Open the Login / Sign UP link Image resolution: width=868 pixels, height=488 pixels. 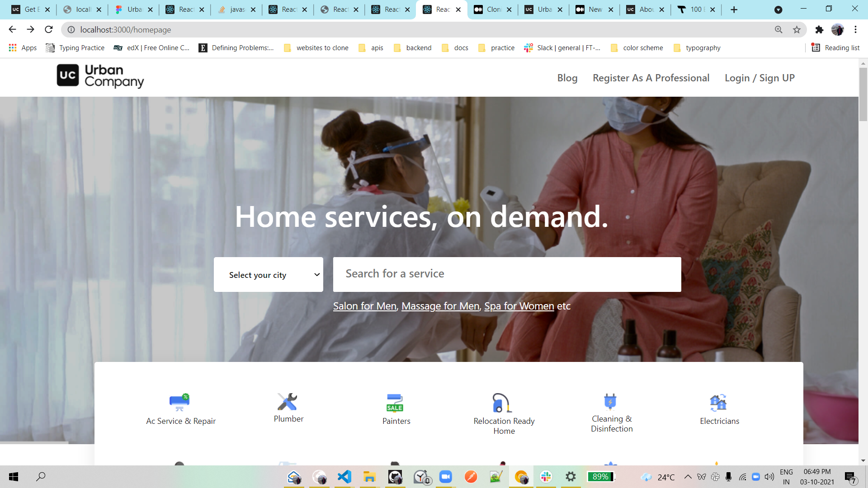[x=759, y=78]
